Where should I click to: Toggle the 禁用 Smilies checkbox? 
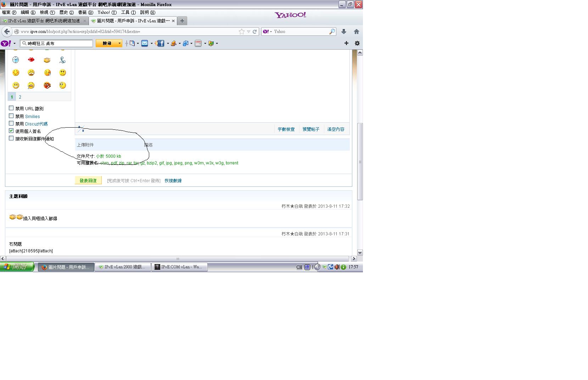tap(11, 116)
